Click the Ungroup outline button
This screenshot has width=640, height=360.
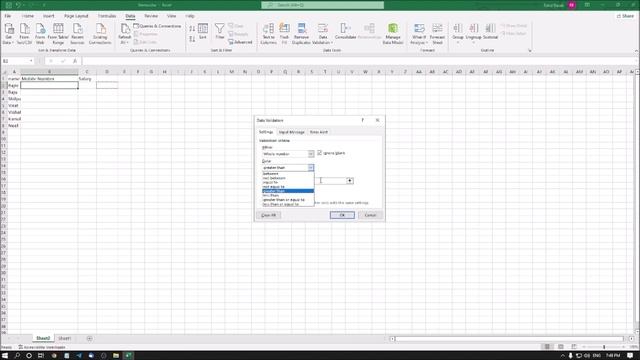[473, 32]
